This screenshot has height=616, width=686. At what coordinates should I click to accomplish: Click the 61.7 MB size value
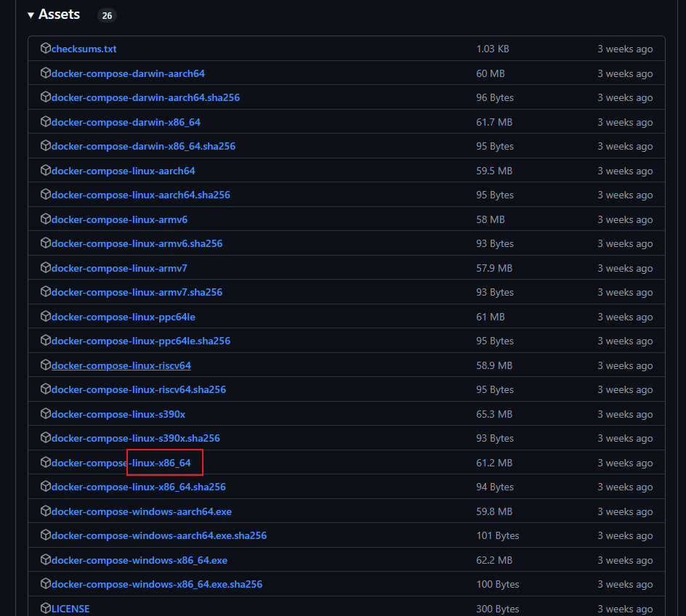pos(494,122)
